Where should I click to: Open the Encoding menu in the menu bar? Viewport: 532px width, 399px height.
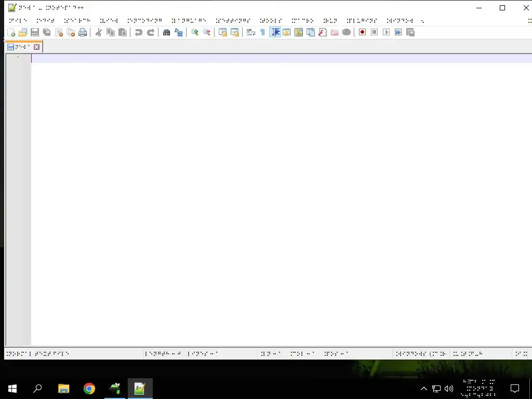point(144,21)
